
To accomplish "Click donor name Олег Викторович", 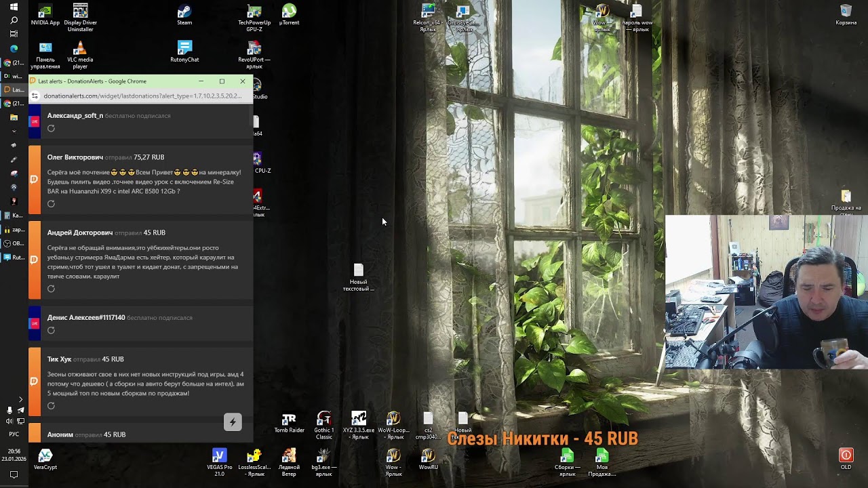I will point(75,157).
